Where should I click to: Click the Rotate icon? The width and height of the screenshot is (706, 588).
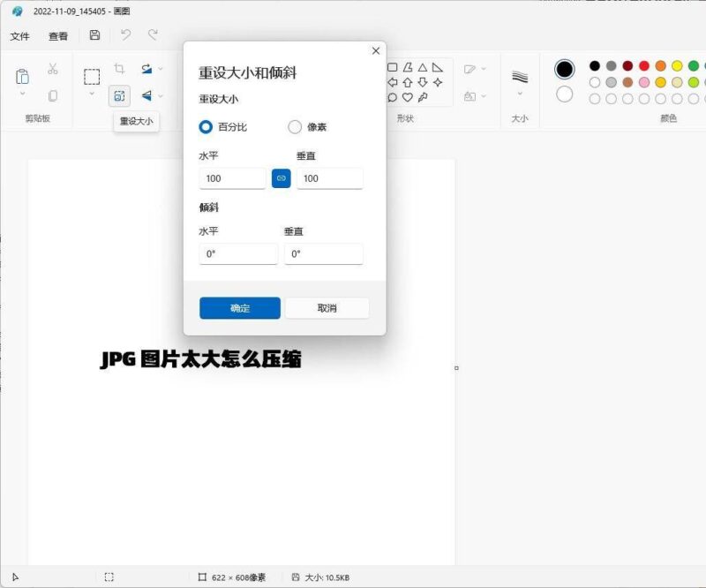coord(146,70)
